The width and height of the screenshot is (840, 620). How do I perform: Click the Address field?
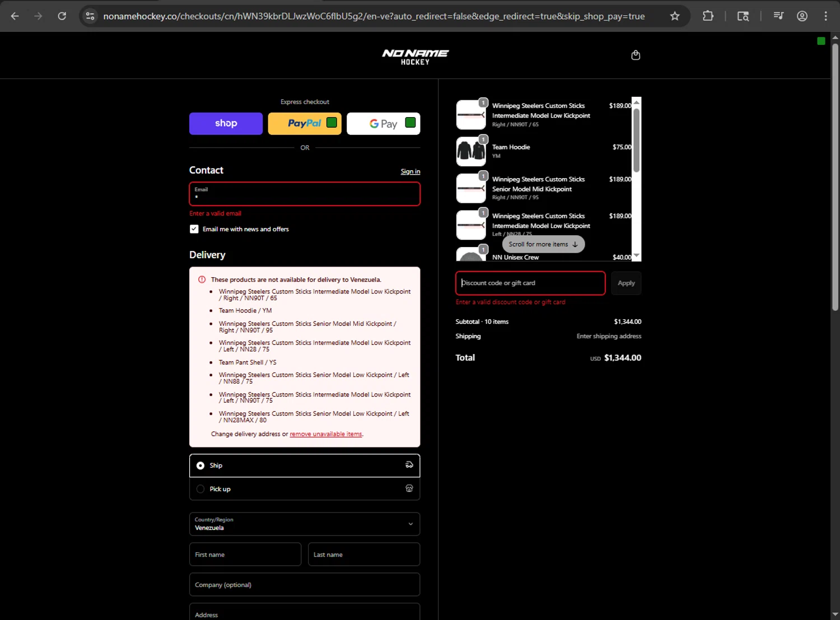click(x=305, y=612)
